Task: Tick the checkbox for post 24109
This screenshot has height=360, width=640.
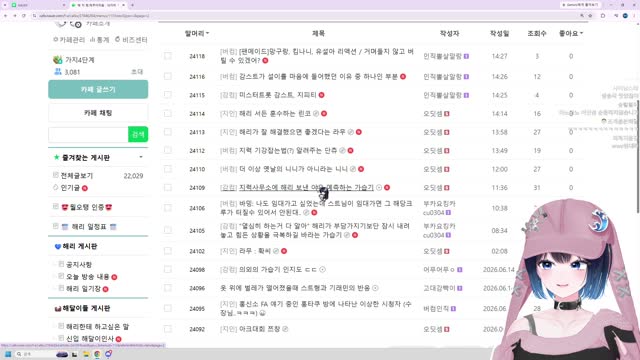Action: (168, 187)
